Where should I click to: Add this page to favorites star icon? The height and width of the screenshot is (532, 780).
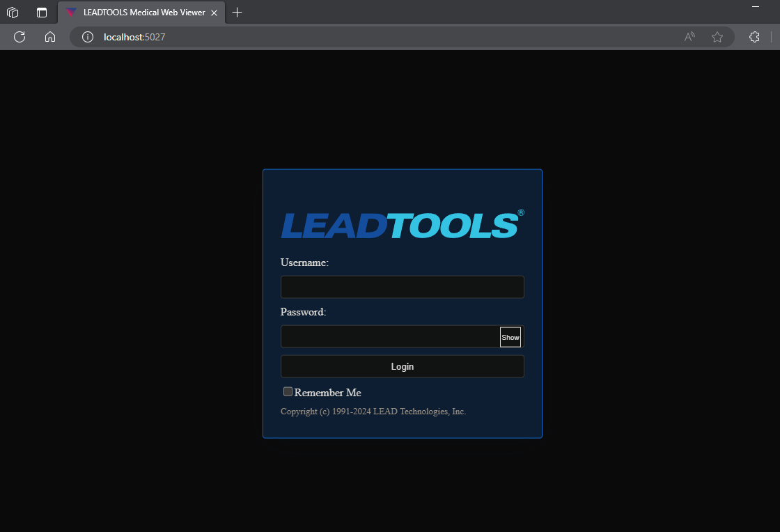pyautogui.click(x=717, y=37)
